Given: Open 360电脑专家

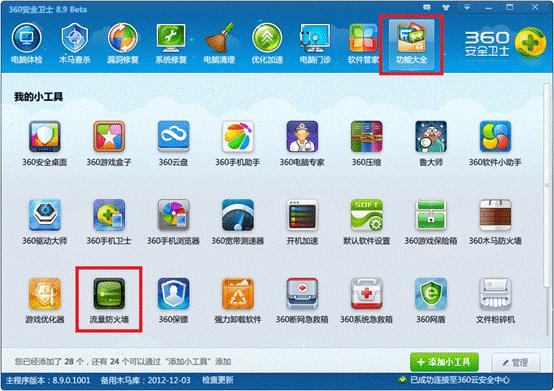Looking at the screenshot, I should coord(302,143).
